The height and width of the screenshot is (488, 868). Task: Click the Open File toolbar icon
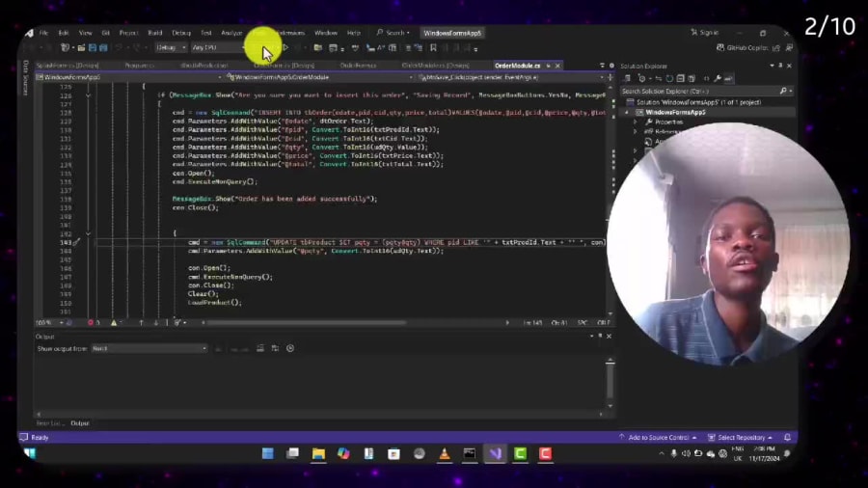81,48
